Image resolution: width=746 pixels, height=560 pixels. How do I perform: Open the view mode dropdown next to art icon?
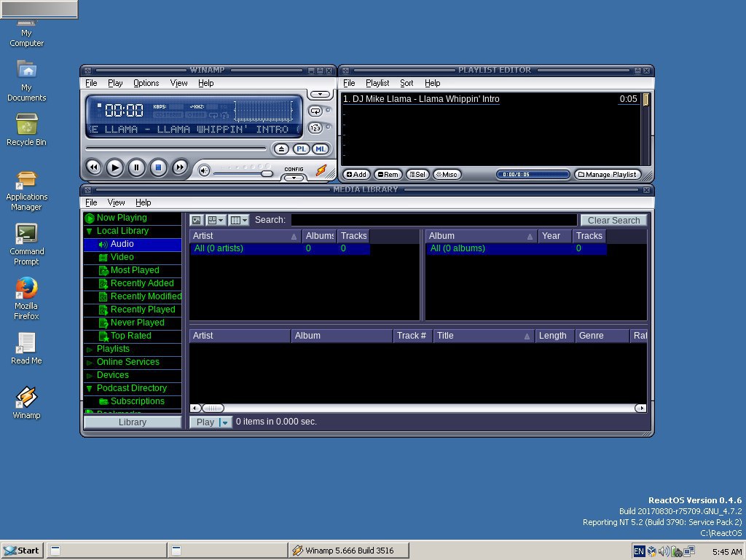point(216,220)
